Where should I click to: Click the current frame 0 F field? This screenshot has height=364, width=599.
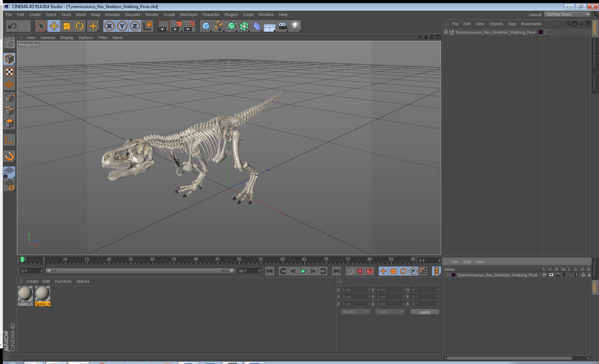coord(32,271)
